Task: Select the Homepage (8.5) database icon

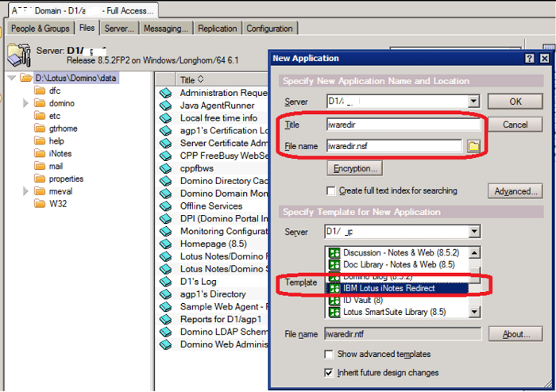Action: (165, 244)
